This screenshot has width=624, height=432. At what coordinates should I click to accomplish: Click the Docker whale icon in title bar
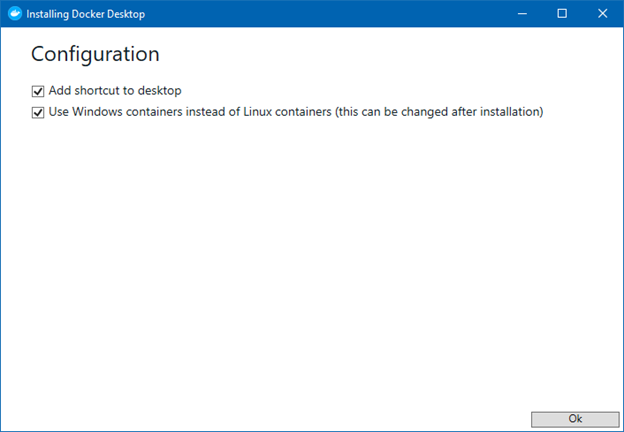point(15,14)
